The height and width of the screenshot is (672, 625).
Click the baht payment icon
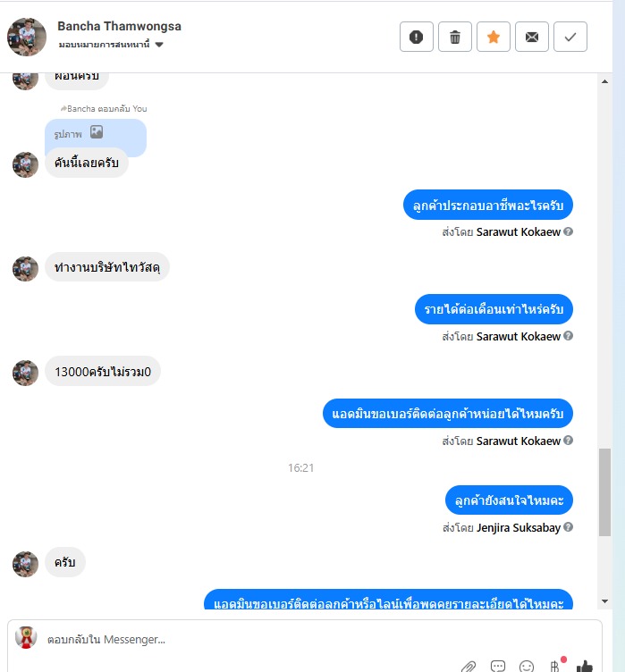pyautogui.click(x=555, y=666)
